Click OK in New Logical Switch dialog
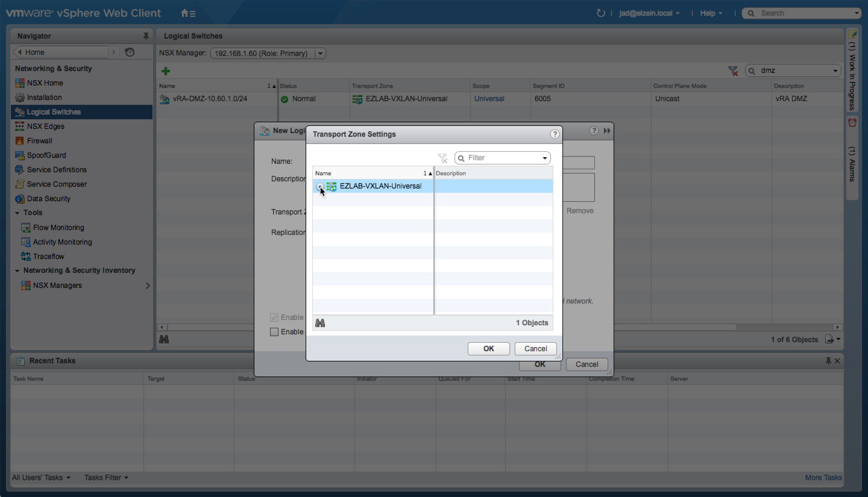868x497 pixels. (540, 364)
